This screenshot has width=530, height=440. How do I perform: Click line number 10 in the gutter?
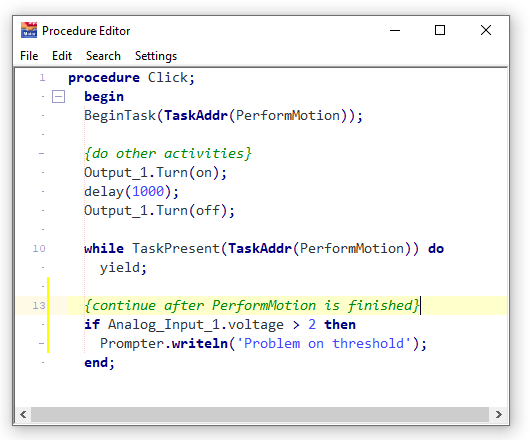coord(39,249)
